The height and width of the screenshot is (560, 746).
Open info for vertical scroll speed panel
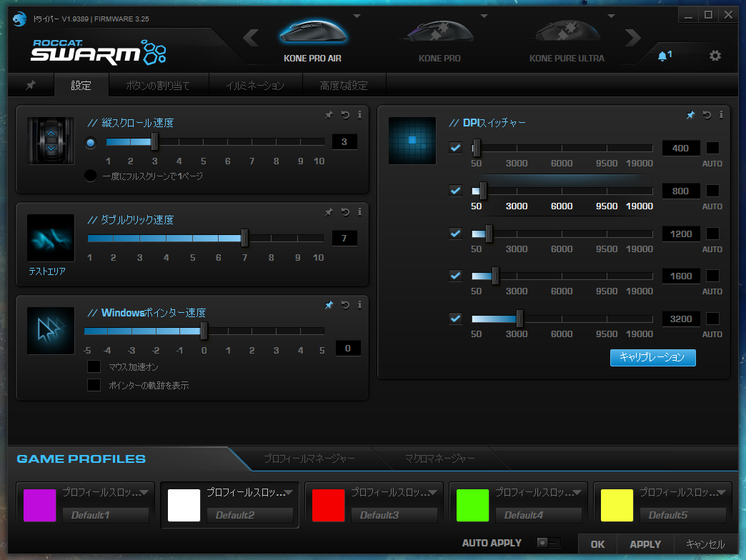point(359,114)
